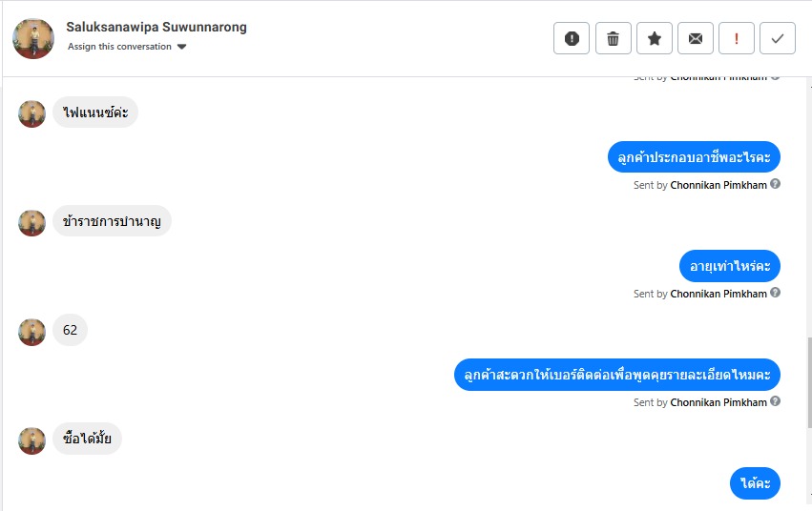Click the "ข้าราชการบำนาญ" message bubble
This screenshot has height=511, width=812.
coord(112,221)
